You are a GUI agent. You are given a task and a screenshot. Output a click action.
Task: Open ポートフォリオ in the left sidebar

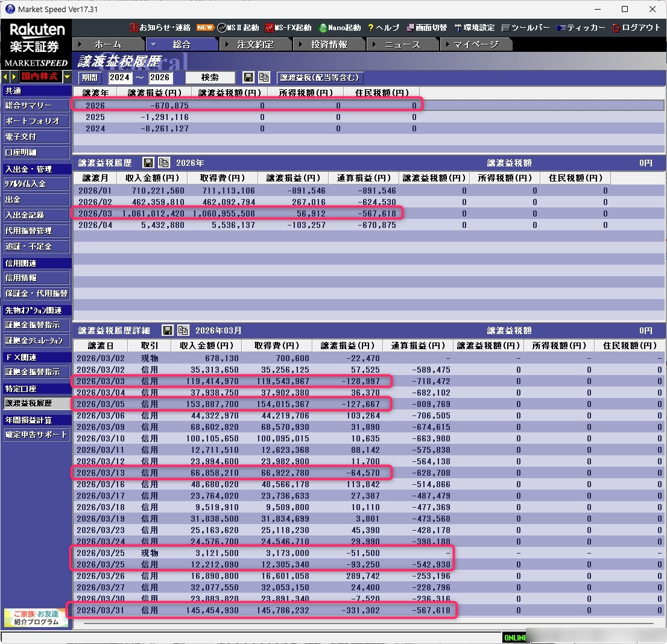pyautogui.click(x=36, y=121)
